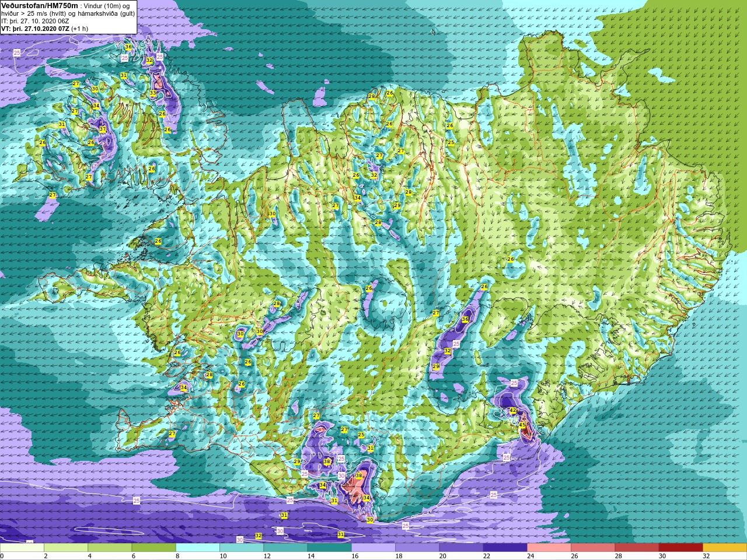
Task: Click the "Vindur (10m) og" description text
Action: [x=106, y=6]
